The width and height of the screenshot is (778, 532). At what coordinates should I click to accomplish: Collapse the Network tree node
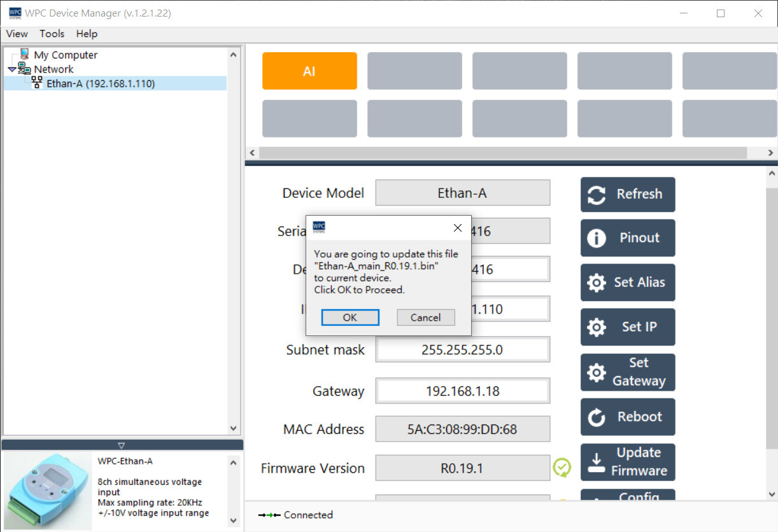coord(12,69)
